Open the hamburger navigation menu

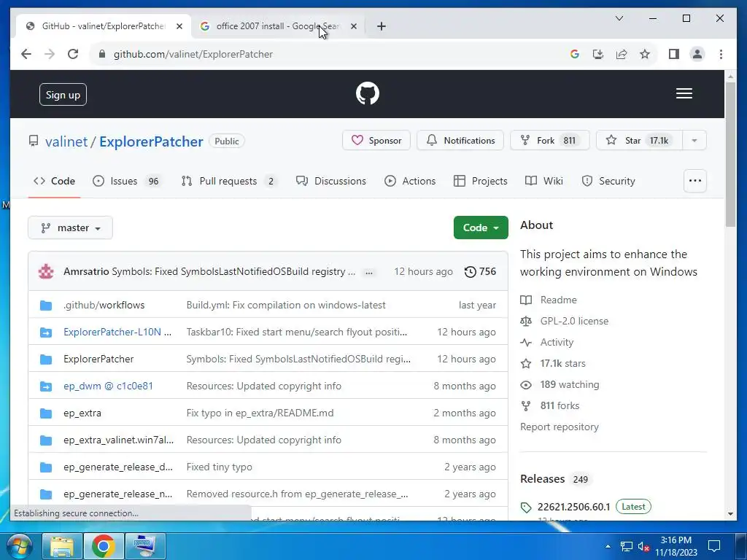[684, 93]
